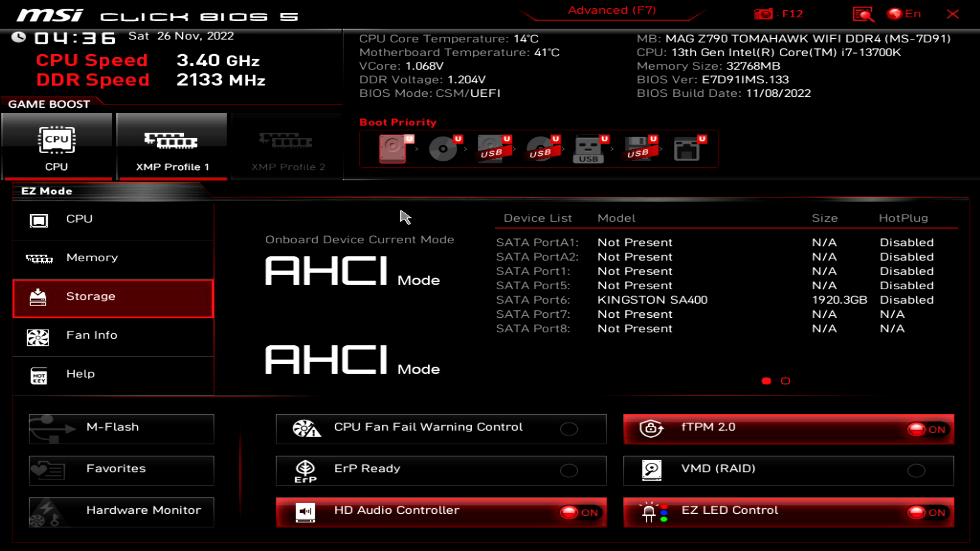Change language via the En globe icon
The height and width of the screenshot is (551, 980).
tap(904, 14)
